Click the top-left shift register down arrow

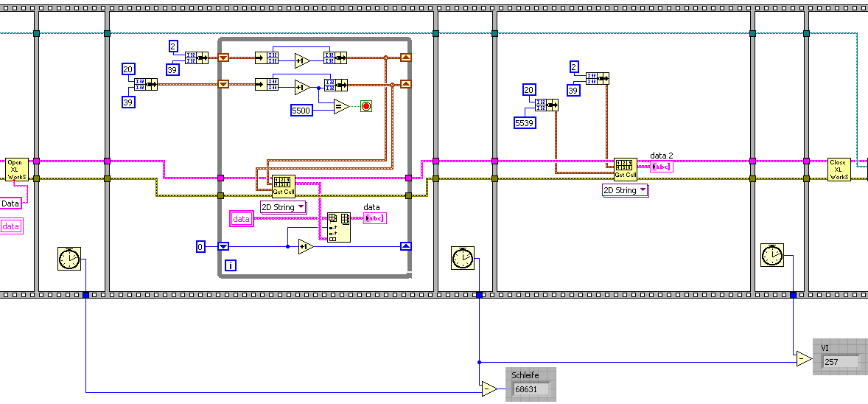223,57
